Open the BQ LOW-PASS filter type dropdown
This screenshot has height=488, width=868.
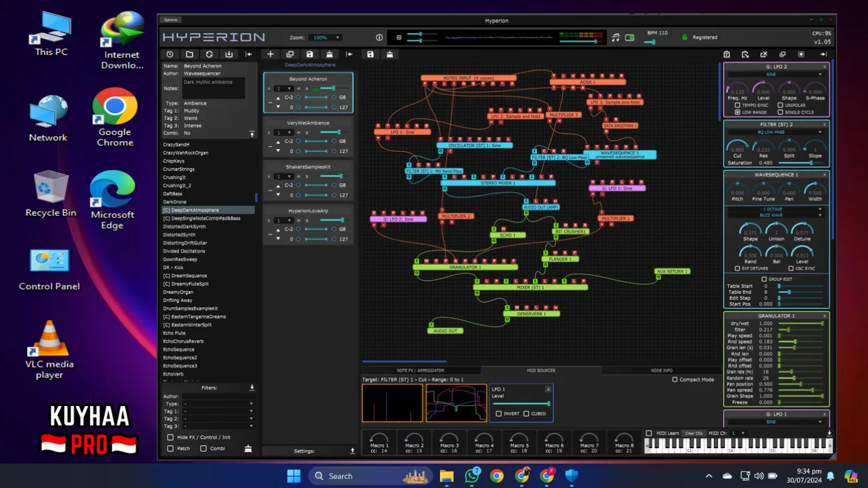click(x=776, y=132)
